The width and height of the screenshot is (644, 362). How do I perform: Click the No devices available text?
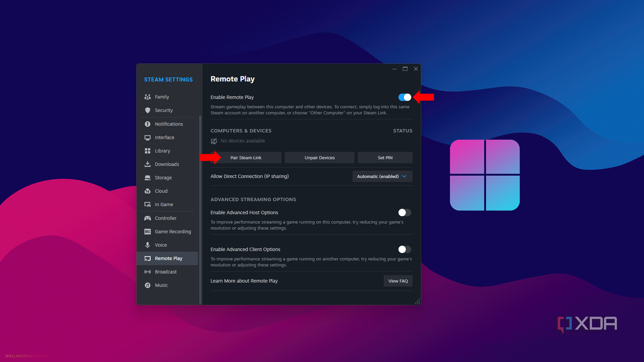coord(243,141)
